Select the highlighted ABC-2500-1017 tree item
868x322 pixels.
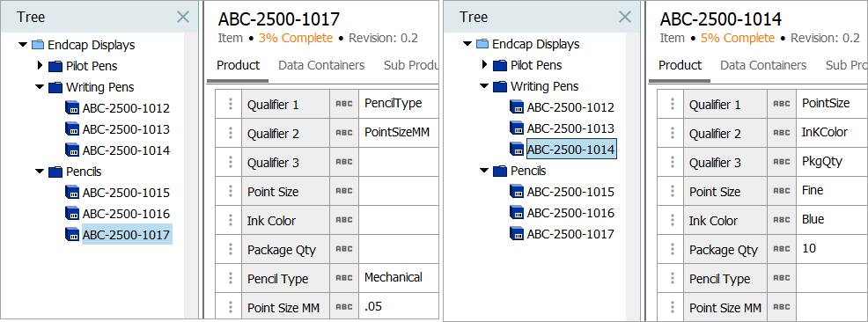(x=126, y=235)
